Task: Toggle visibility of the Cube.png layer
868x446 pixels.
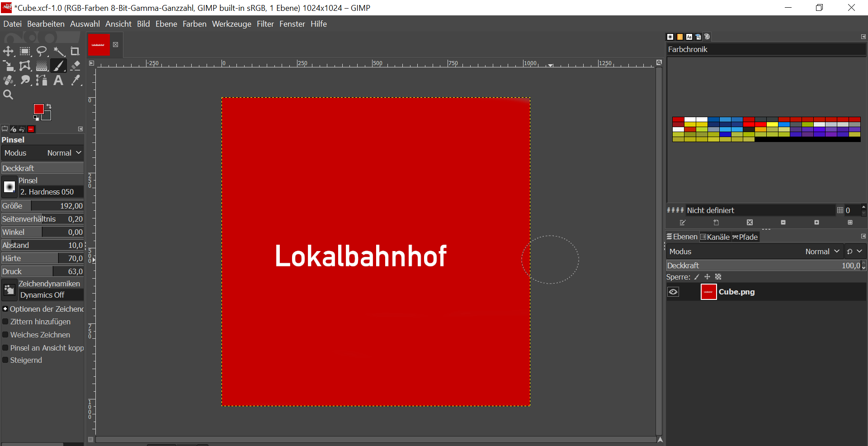Action: pyautogui.click(x=673, y=292)
